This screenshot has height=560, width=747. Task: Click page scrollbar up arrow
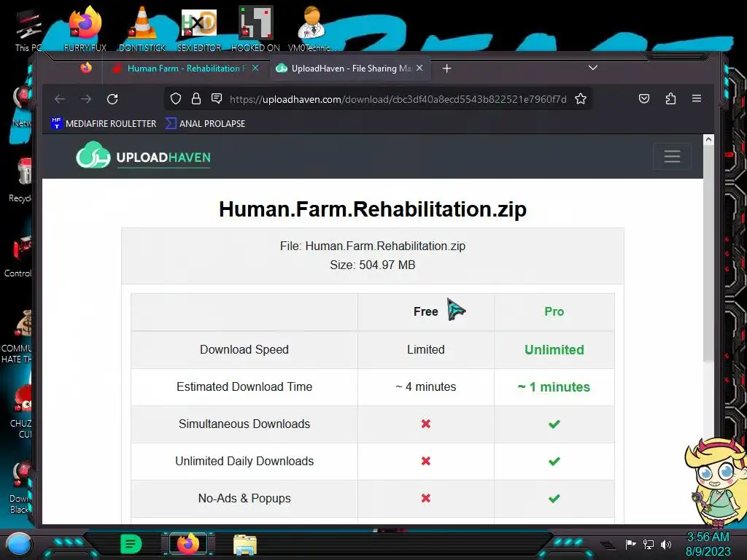[x=708, y=139]
